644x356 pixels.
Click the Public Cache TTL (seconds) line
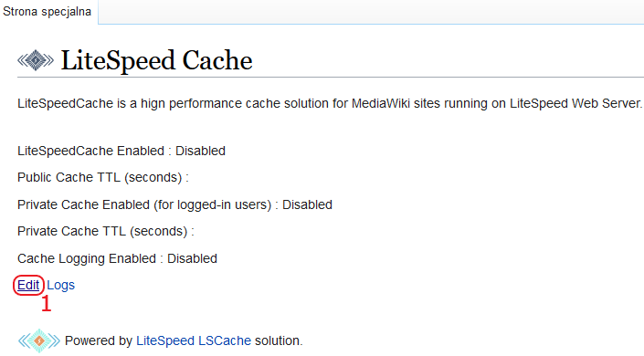103,177
